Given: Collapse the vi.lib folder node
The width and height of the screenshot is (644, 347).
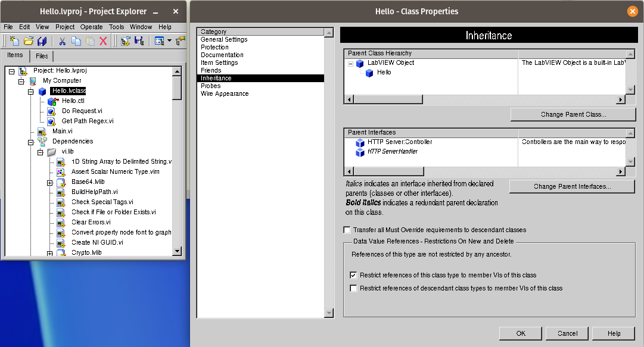Looking at the screenshot, I should pos(41,152).
